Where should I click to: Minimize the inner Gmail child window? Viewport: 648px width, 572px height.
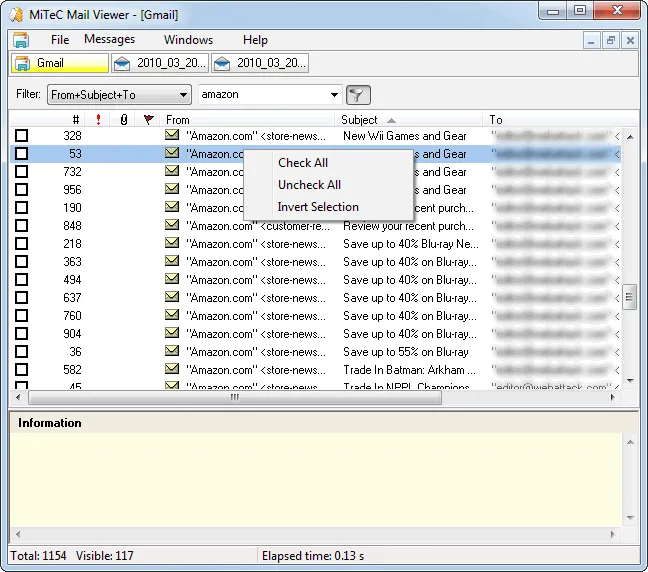coord(591,41)
